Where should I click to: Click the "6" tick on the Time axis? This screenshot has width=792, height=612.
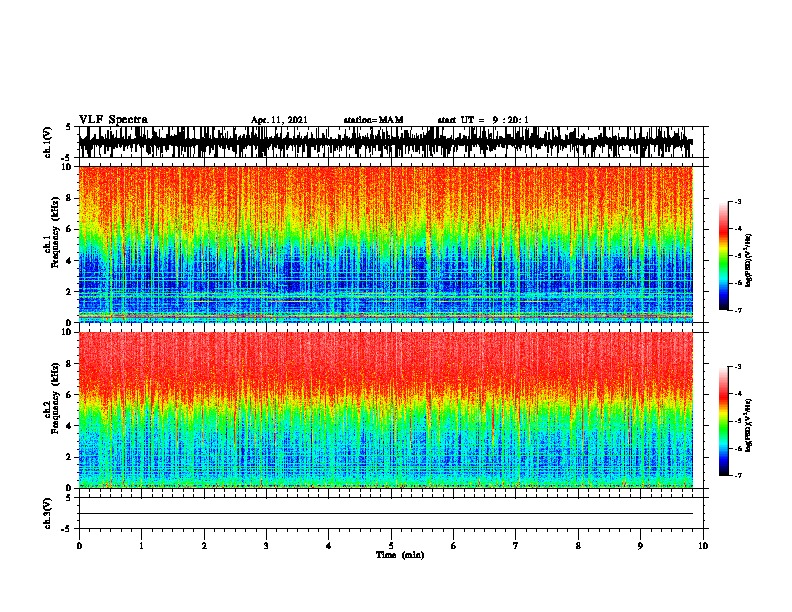click(453, 546)
